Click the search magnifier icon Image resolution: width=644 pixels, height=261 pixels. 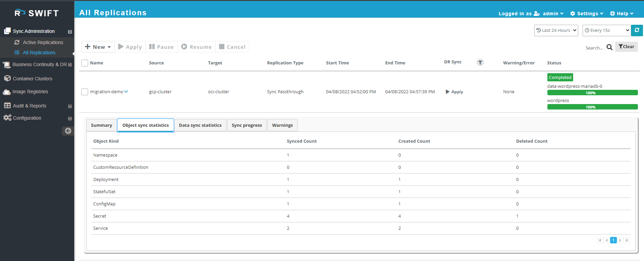609,47
